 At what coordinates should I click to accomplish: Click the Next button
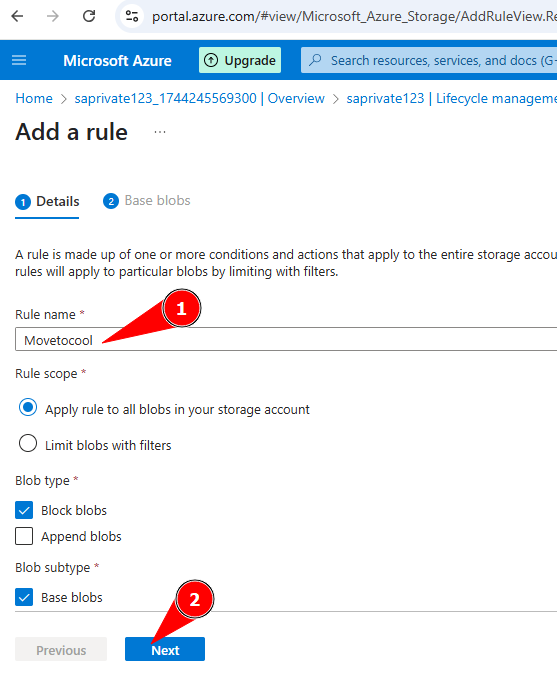165,649
